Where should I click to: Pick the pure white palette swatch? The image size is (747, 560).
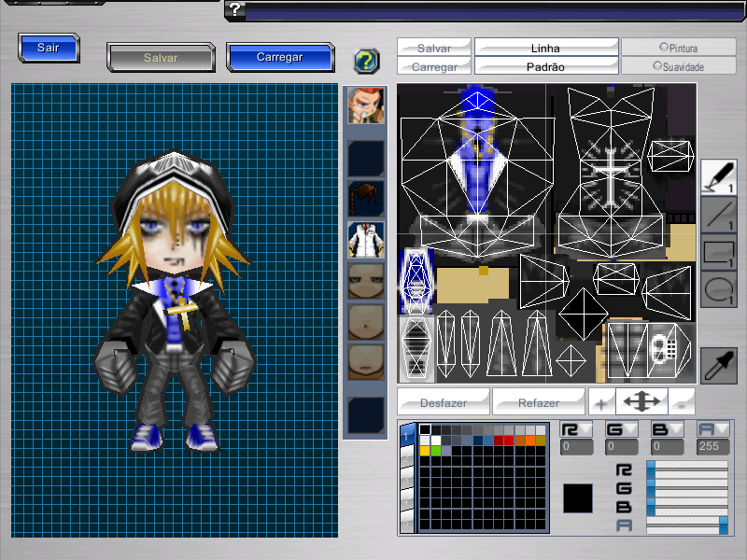[x=435, y=440]
